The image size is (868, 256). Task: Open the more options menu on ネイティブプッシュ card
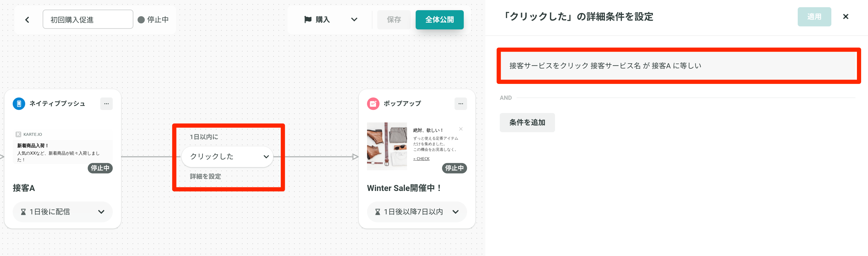[x=107, y=104]
